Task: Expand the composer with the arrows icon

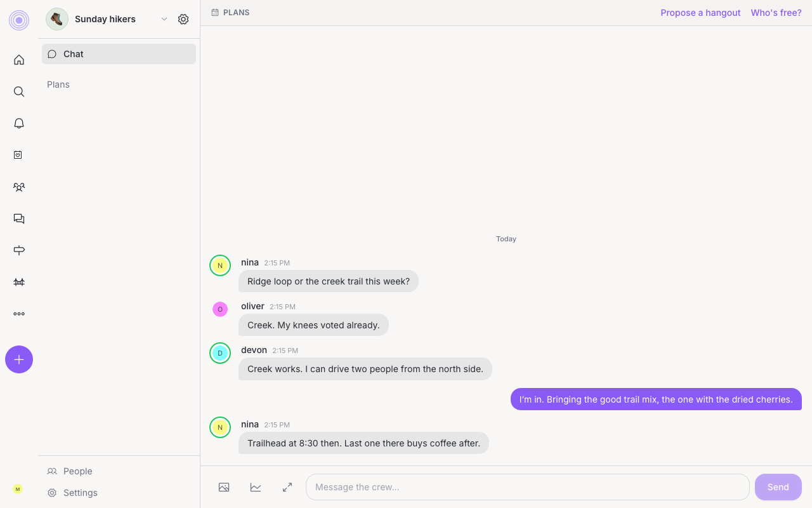Action: (x=287, y=487)
